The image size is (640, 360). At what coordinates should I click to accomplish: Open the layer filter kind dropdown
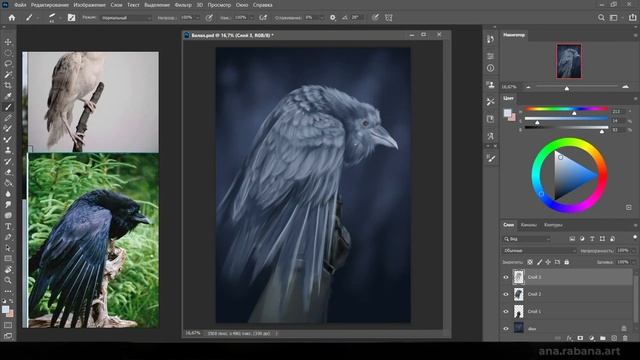coord(527,239)
